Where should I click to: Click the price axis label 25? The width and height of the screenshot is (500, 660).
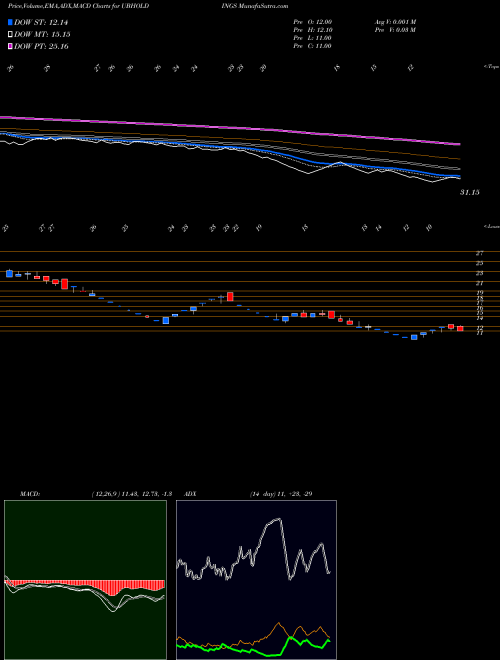click(479, 263)
